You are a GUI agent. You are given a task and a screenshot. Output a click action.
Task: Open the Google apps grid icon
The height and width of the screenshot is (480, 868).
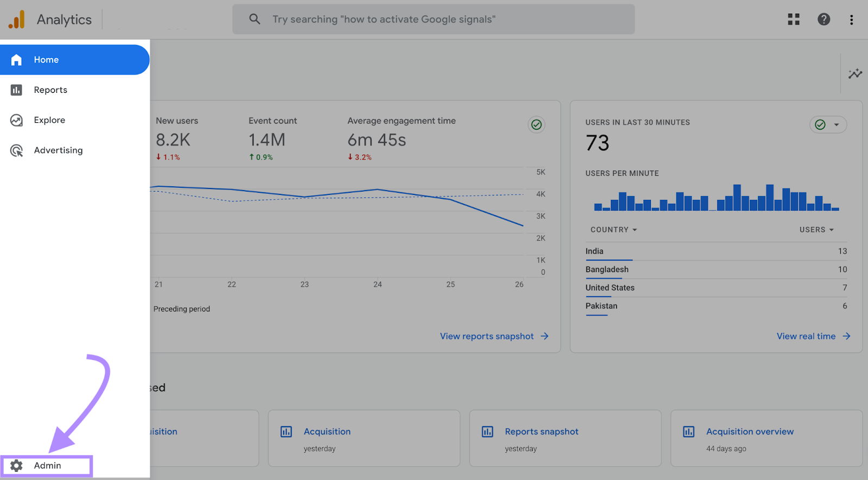coord(794,20)
